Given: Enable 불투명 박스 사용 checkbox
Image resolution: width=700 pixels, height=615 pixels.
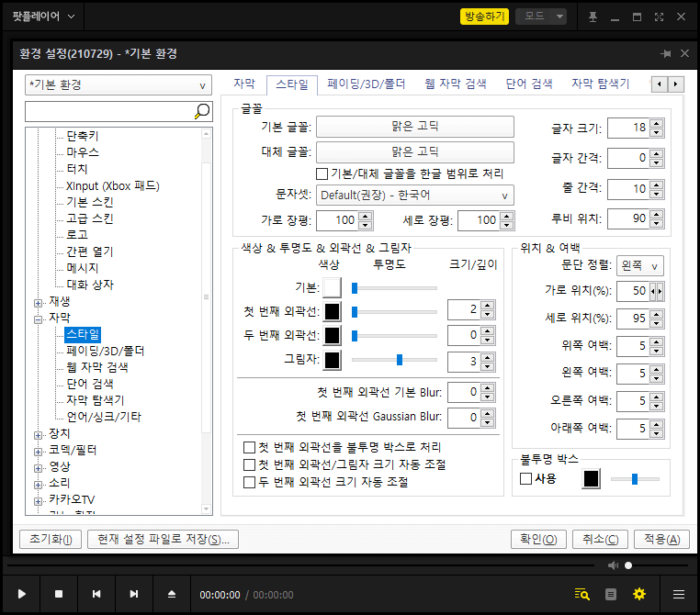Looking at the screenshot, I should pos(525,479).
